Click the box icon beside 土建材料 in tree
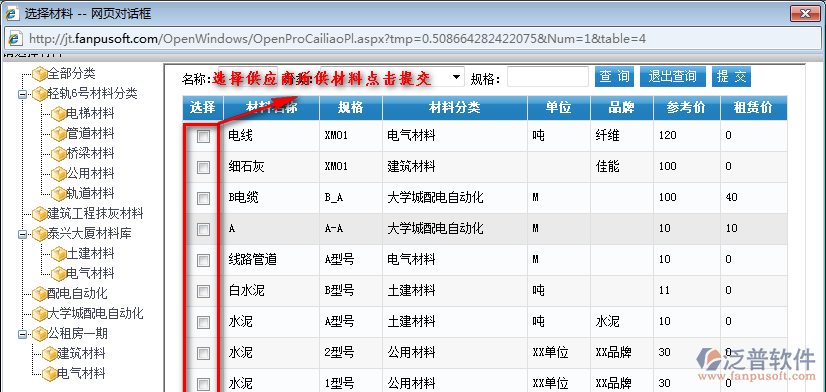 58,254
